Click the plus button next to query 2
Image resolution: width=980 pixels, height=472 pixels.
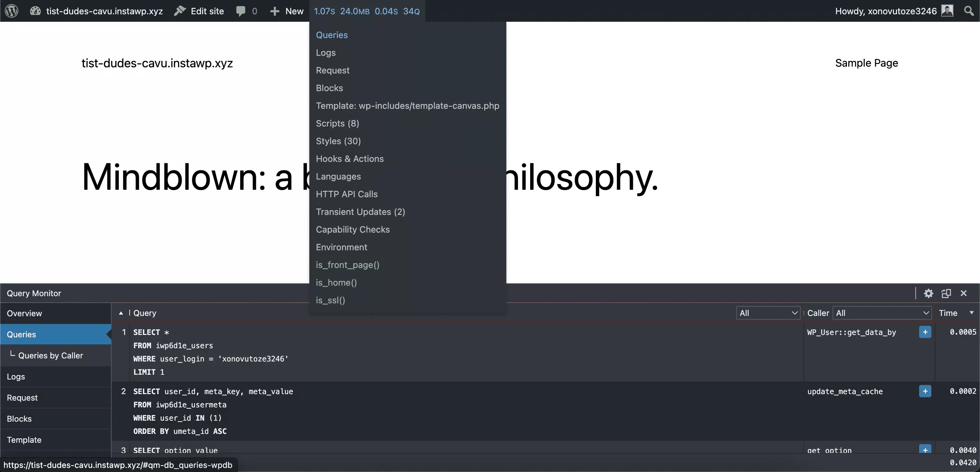925,391
